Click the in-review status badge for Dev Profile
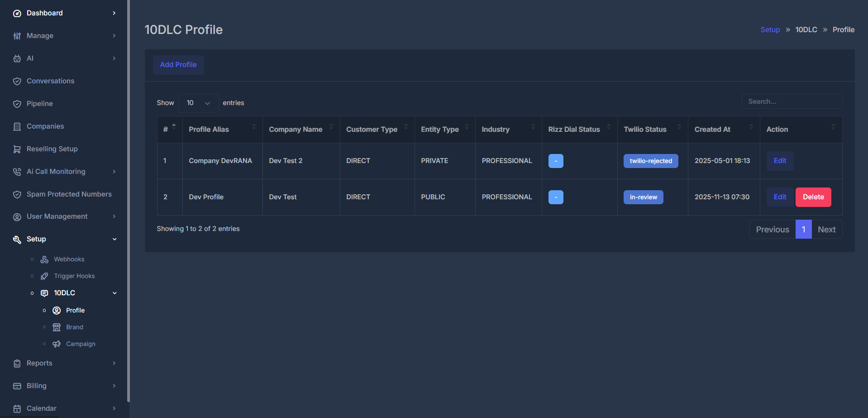This screenshot has height=418, width=868. (x=643, y=197)
